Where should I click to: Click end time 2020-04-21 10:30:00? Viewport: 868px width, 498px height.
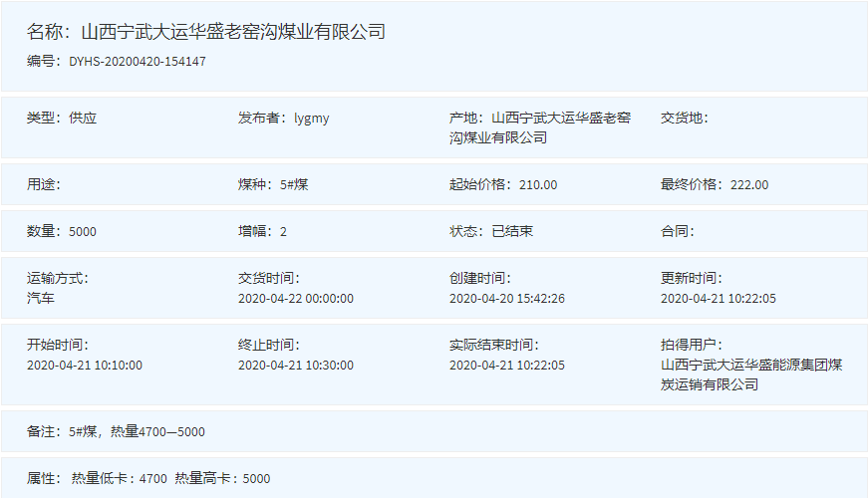296,366
